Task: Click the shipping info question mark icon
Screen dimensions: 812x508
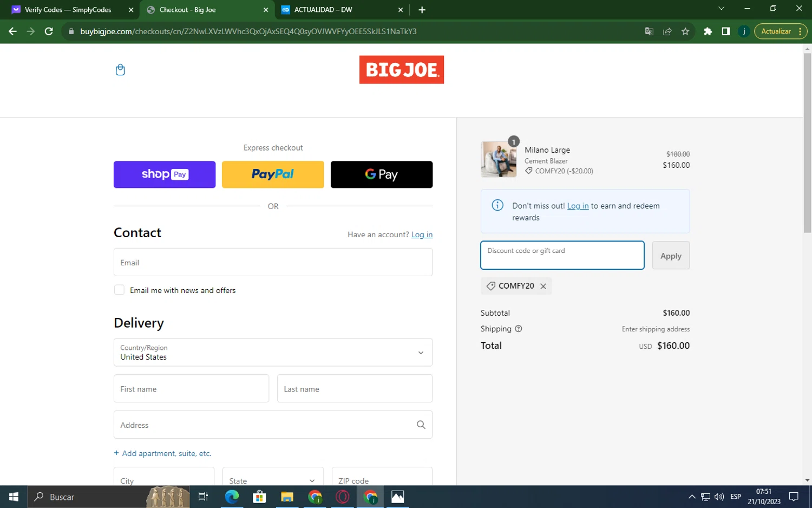Action: coord(518,329)
